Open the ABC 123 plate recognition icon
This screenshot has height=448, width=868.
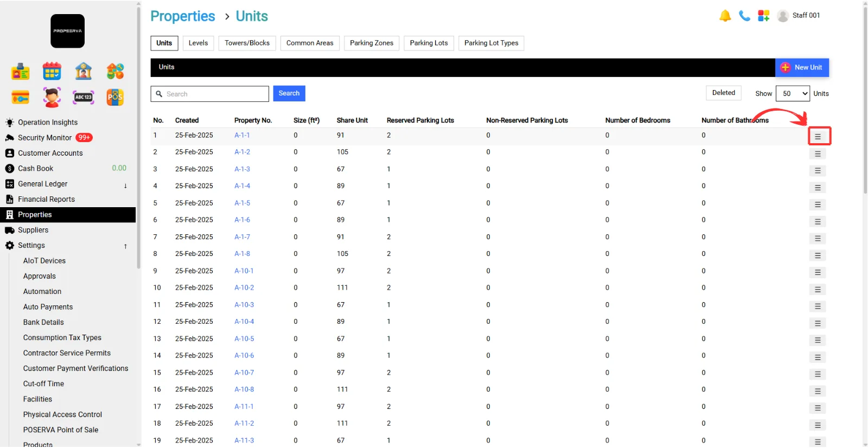[84, 98]
